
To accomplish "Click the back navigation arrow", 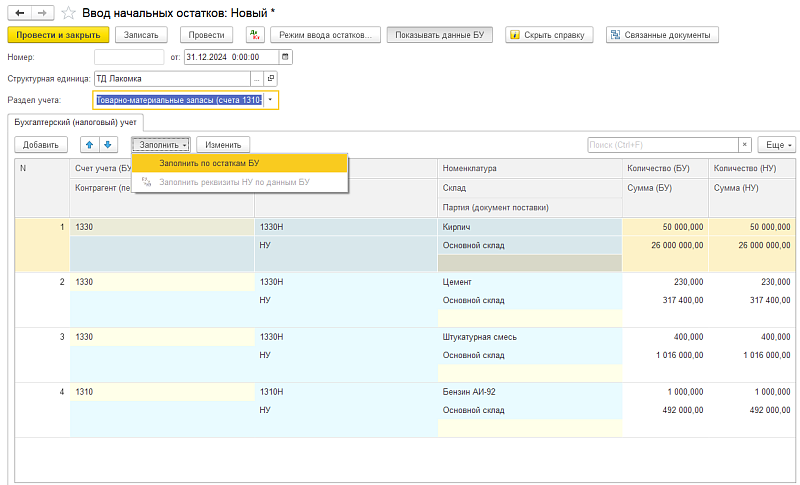I will pyautogui.click(x=19, y=12).
